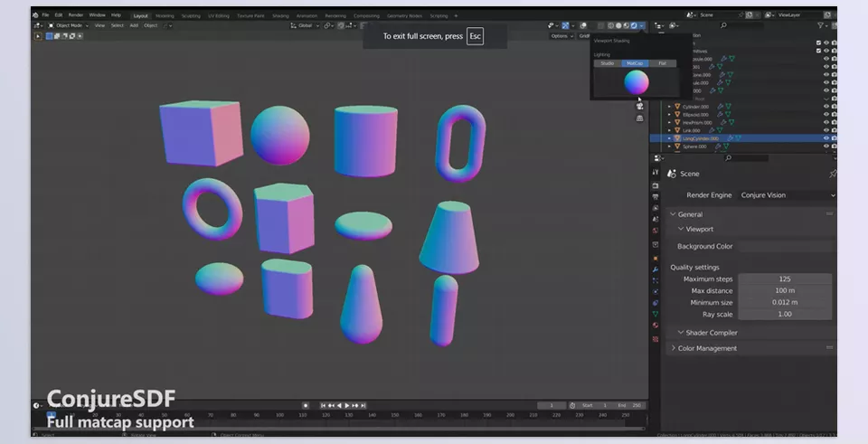Hide Sphere.000 using its eye icon
Screen dimensions: 868x444
pos(826,146)
